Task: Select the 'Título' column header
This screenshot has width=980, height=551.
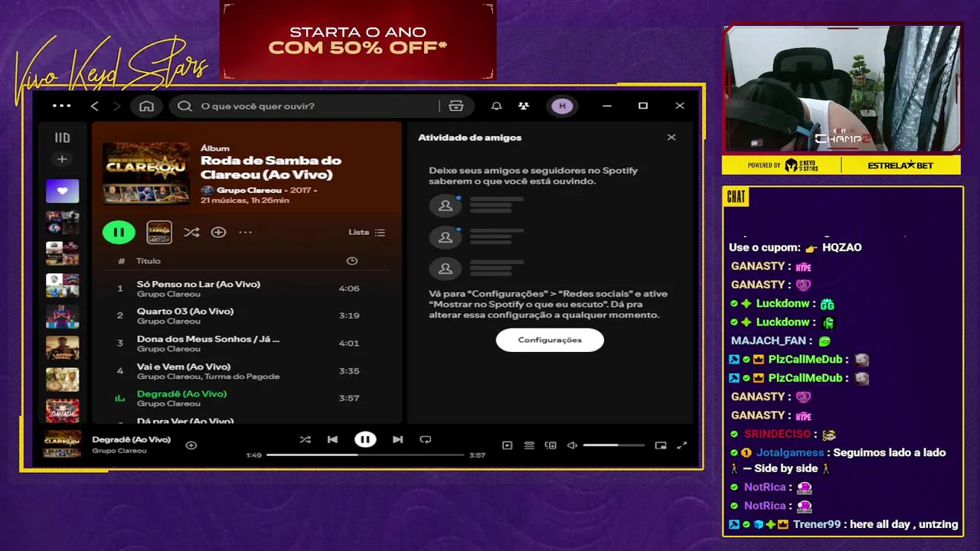Action: point(149,261)
